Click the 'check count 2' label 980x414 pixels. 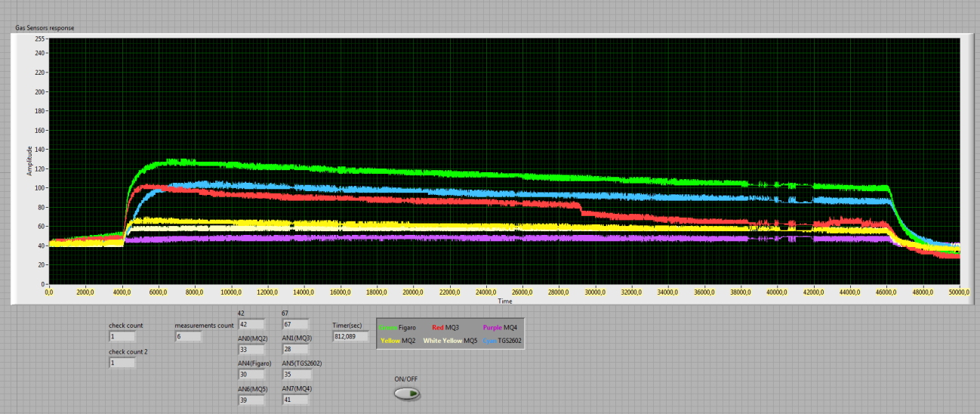(x=128, y=351)
